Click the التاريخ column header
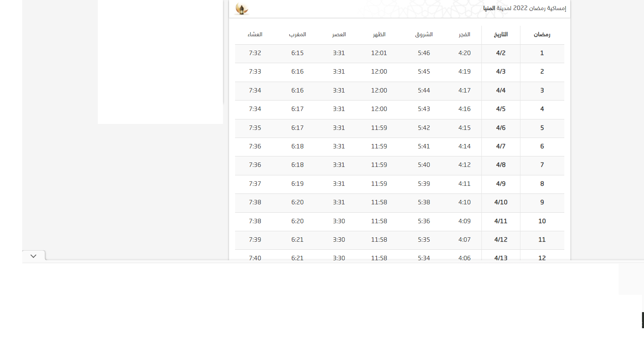The height and width of the screenshot is (362, 644). click(501, 35)
